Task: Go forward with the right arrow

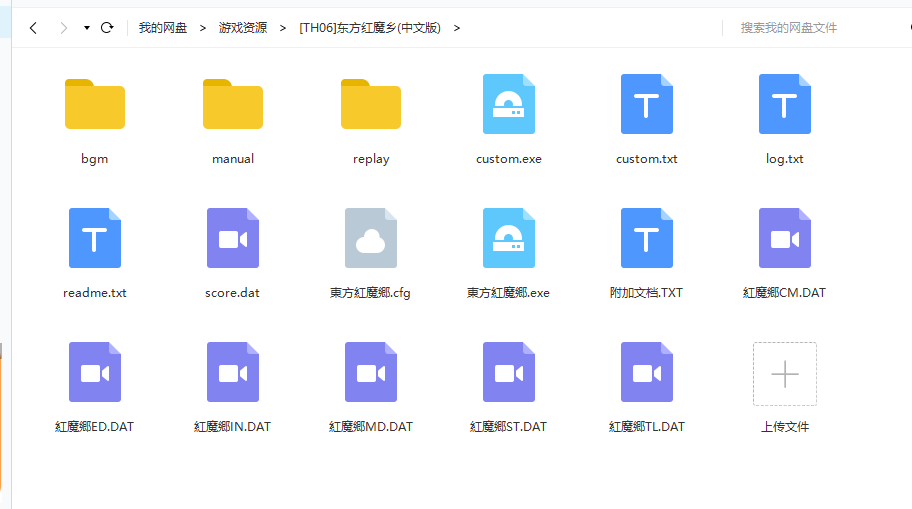Action: [x=63, y=28]
